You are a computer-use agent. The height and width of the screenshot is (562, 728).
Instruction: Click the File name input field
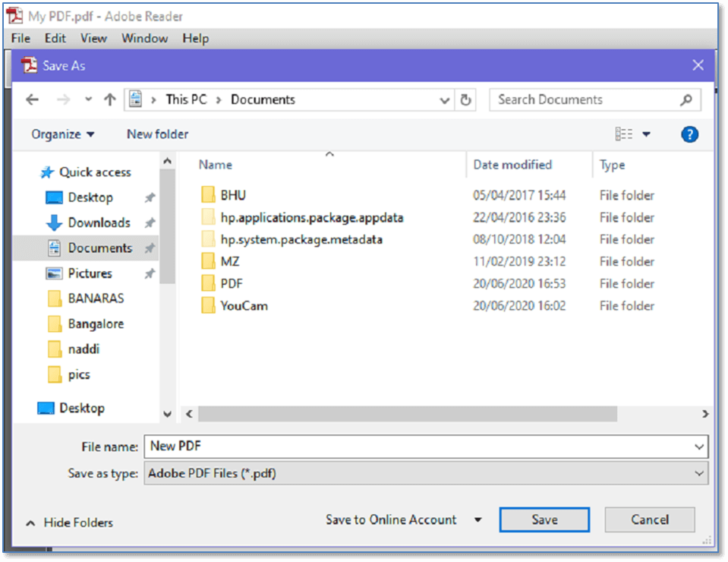(418, 447)
